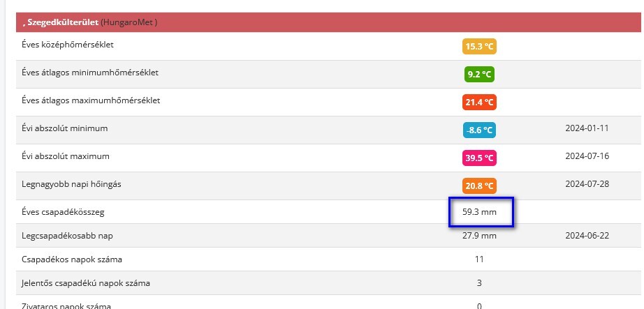
Task: Click the 2024-07-28 date
Action: (587, 184)
